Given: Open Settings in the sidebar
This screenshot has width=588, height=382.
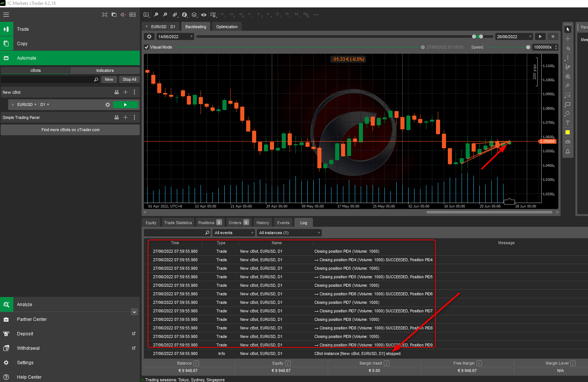Looking at the screenshot, I should coord(70,363).
